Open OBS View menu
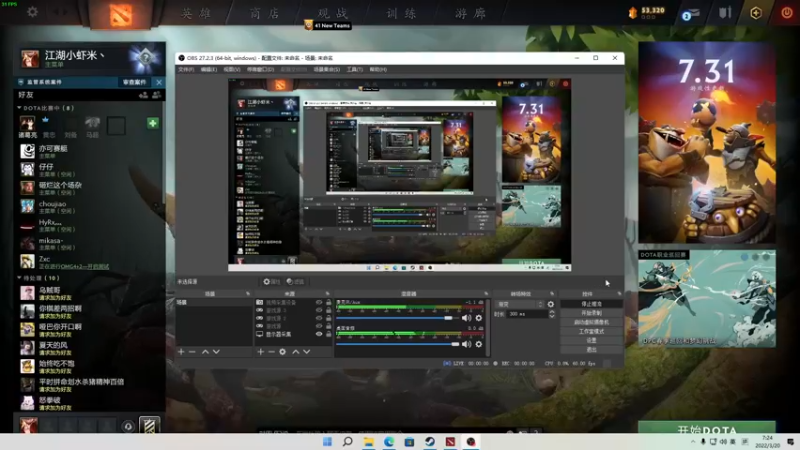Screen dimensions: 800x450 232,69
